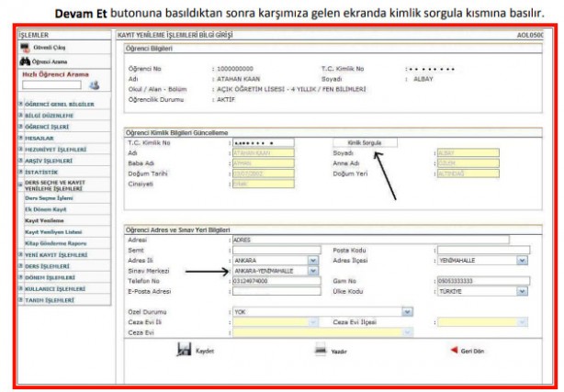Expand ÖĞRENCİ İŞLERİ menu section
The image size is (564, 392).
pos(21,127)
